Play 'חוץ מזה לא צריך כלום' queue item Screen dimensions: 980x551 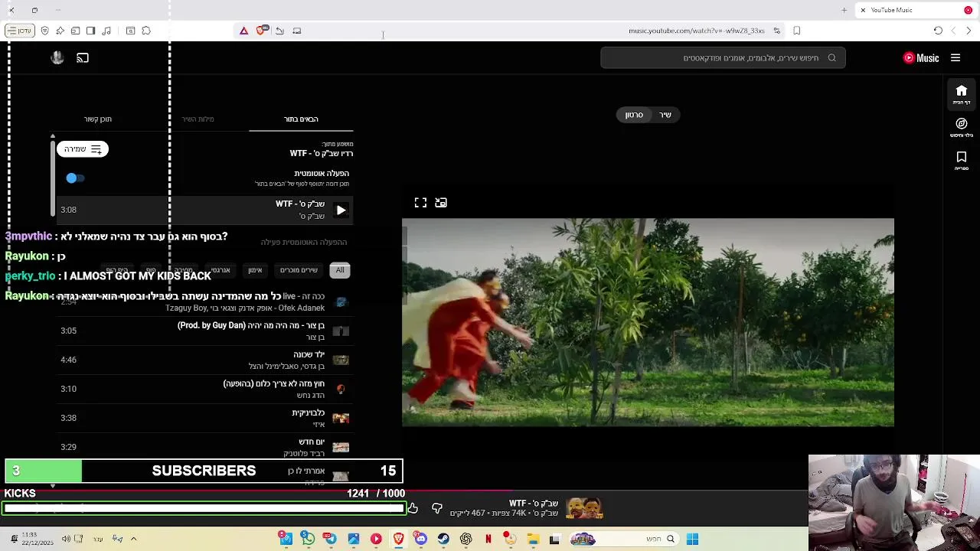point(205,389)
